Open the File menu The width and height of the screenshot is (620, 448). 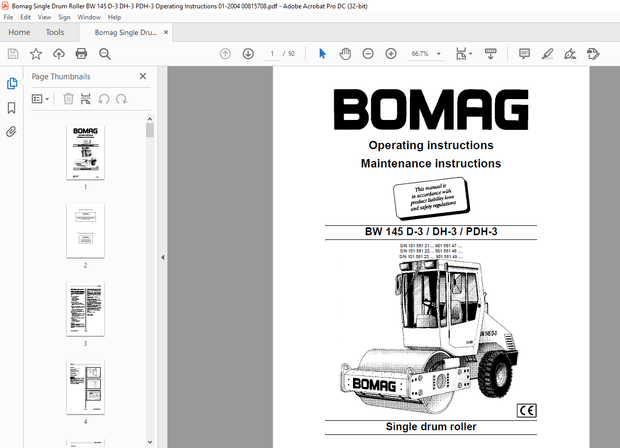(x=8, y=17)
